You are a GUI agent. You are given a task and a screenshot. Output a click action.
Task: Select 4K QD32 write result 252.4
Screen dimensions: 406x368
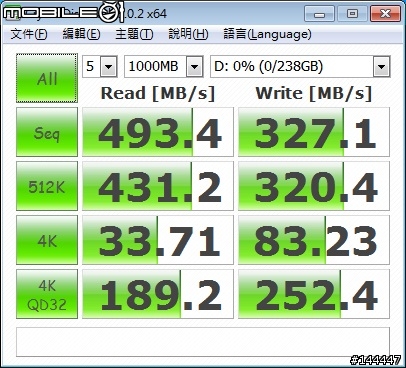coord(314,294)
